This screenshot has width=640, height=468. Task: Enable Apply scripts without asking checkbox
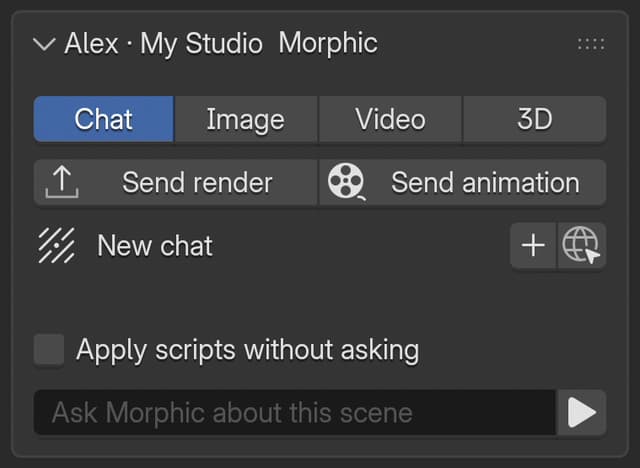click(x=49, y=350)
